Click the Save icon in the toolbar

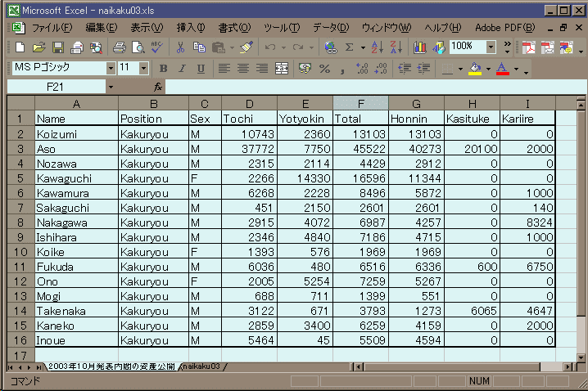[x=58, y=47]
